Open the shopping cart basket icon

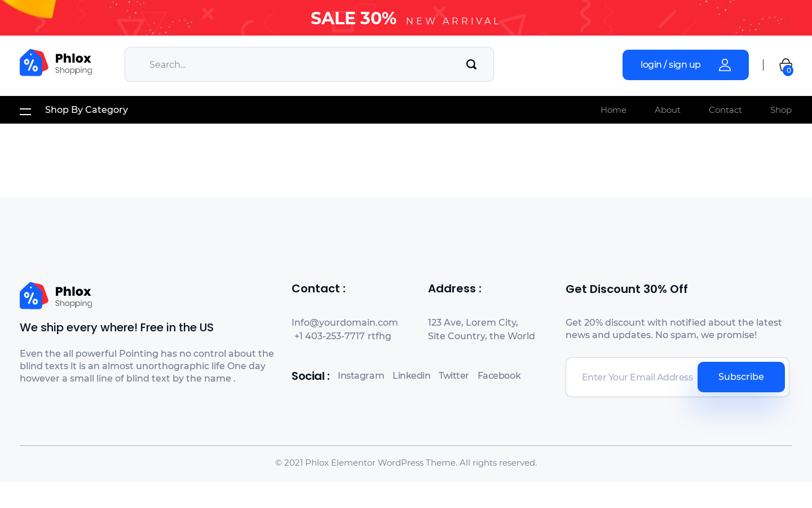(785, 65)
